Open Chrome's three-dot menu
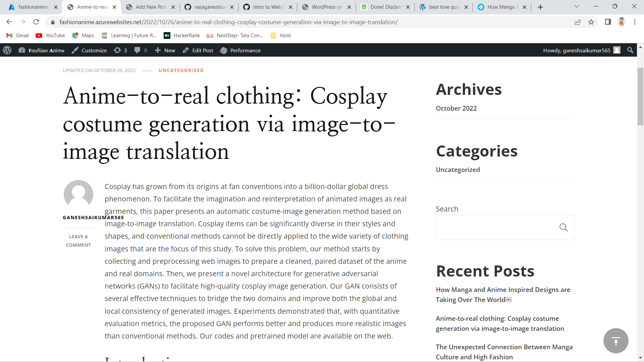Viewport: 644px width, 362px height. pyautogui.click(x=635, y=22)
